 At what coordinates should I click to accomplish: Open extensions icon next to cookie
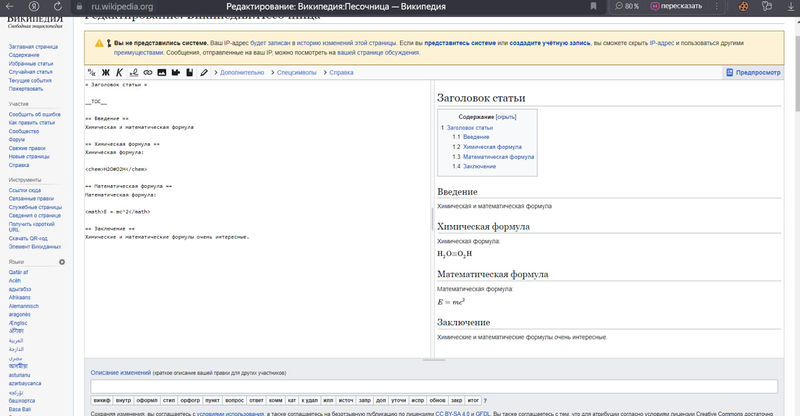[766, 7]
